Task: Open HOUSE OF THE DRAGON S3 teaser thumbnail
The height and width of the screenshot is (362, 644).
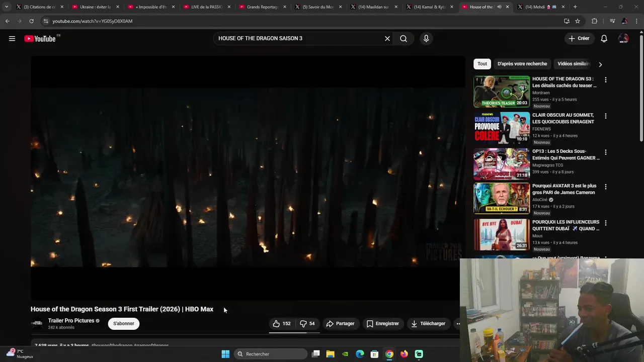Action: point(502,92)
